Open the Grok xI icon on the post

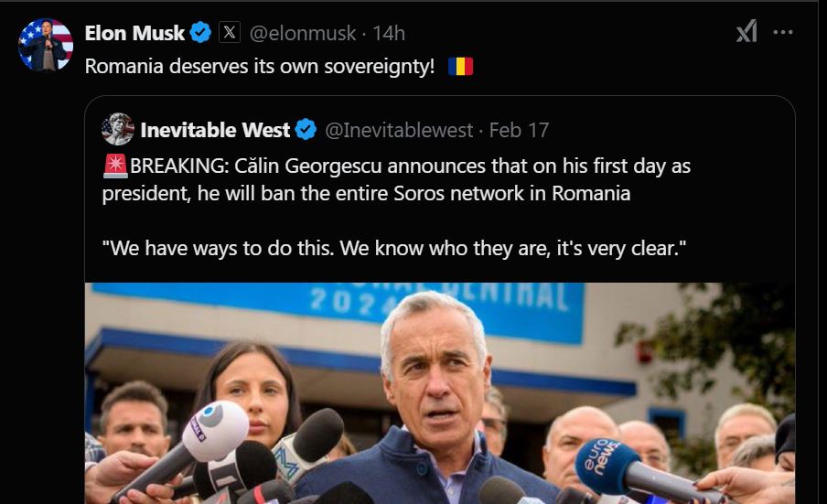pyautogui.click(x=746, y=32)
